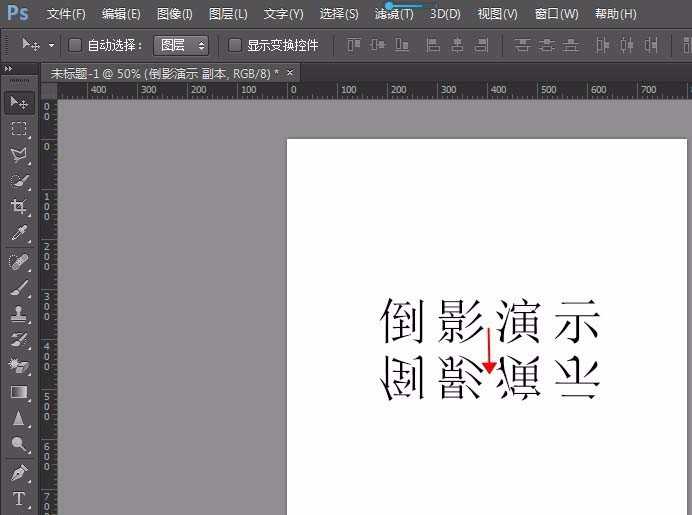The image size is (692, 515).
Task: Select the Brush tool
Action: coord(19,288)
